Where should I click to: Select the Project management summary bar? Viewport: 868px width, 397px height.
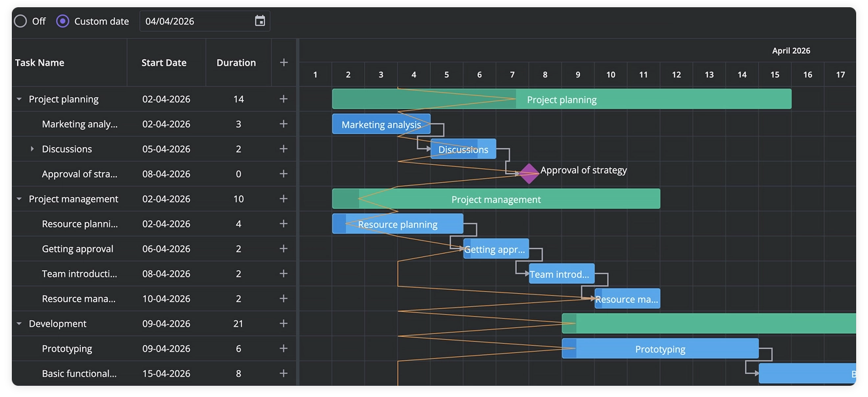(496, 199)
